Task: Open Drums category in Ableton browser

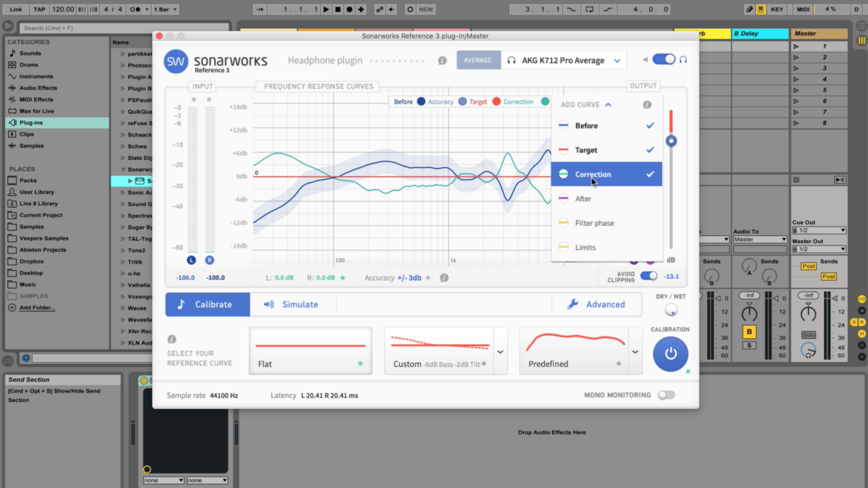Action: click(x=30, y=65)
